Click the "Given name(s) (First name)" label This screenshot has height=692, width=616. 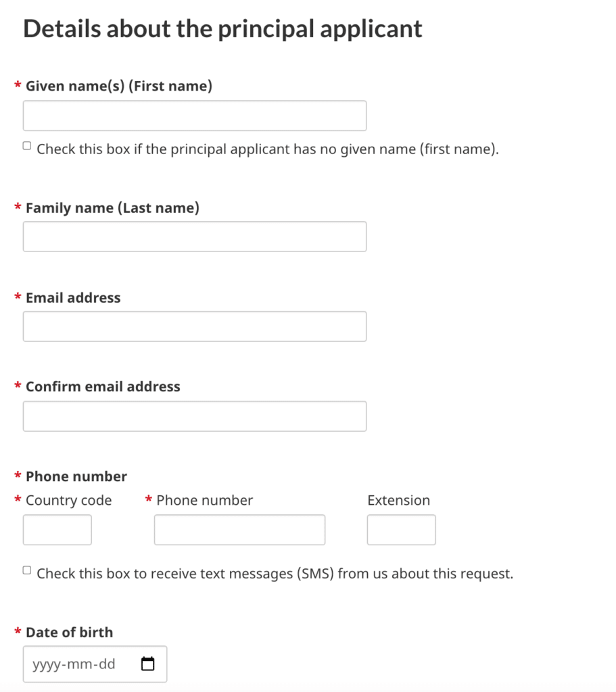[x=119, y=86]
